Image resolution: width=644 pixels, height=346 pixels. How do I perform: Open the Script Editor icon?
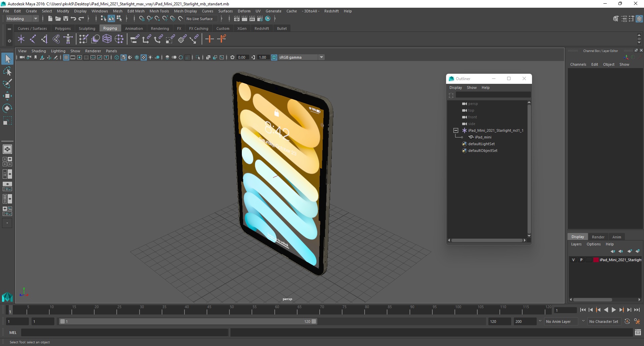tap(638, 333)
